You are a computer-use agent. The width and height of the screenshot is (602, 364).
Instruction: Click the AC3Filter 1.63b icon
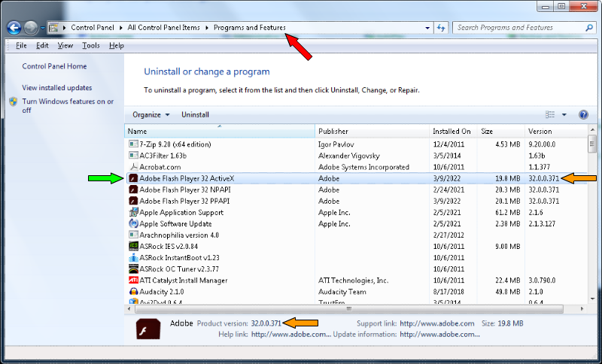point(133,156)
